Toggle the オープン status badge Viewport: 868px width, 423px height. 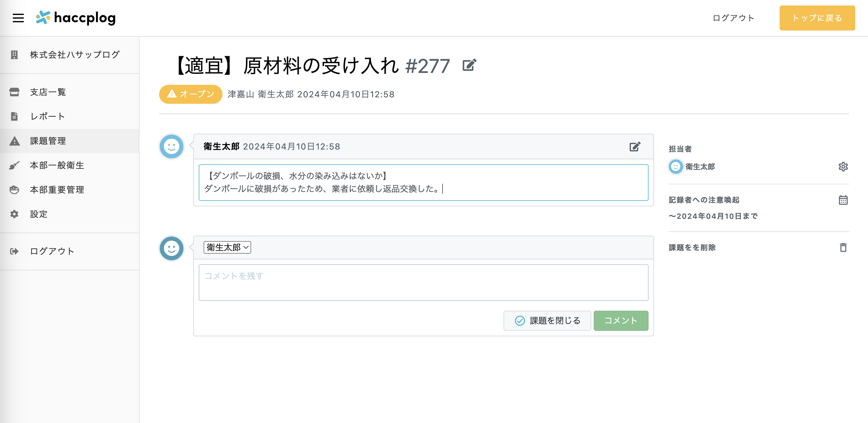(x=190, y=94)
